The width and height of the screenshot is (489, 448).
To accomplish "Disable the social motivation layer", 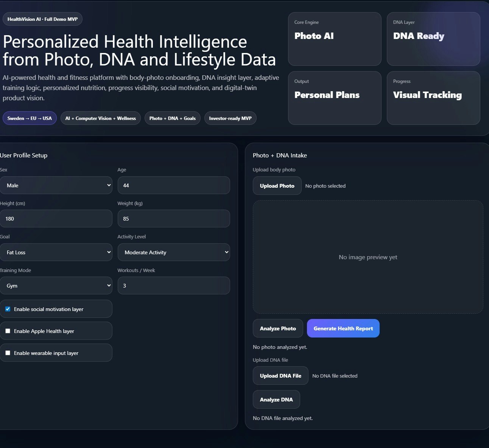I will 8,309.
